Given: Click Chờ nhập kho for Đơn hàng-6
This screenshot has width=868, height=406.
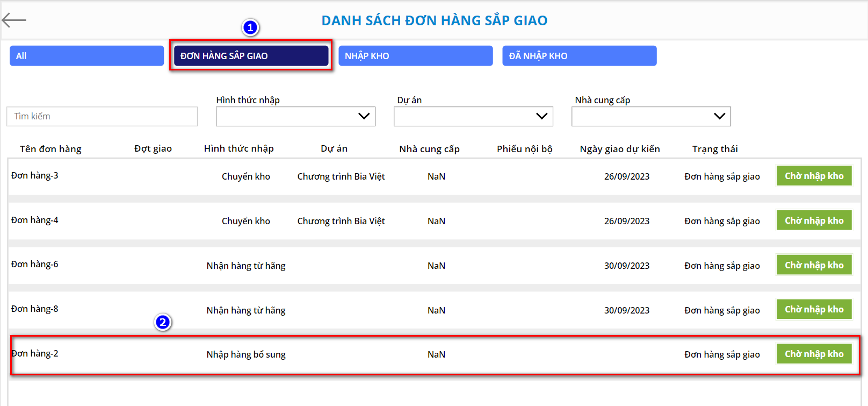Looking at the screenshot, I should pos(814,265).
